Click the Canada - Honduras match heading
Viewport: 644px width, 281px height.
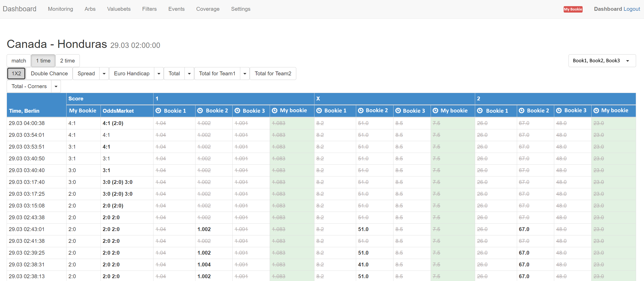pos(57,44)
